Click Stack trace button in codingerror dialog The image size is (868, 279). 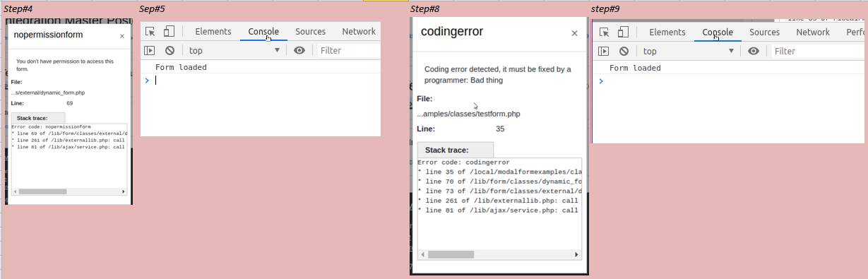coord(456,150)
